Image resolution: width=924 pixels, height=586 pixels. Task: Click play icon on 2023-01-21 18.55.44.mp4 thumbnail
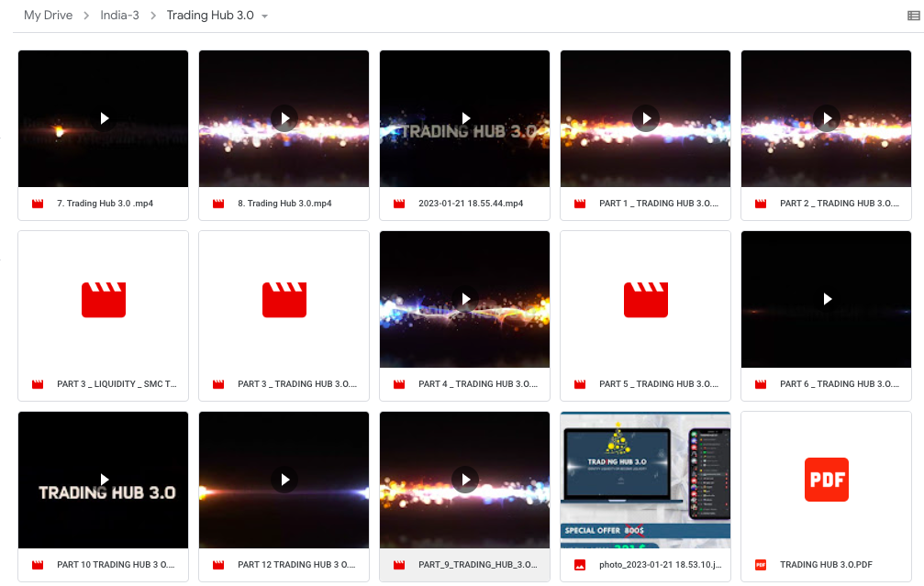tap(465, 118)
